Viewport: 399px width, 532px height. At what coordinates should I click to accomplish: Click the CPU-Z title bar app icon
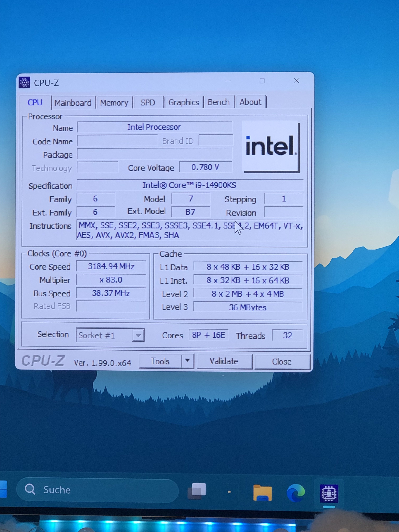click(x=25, y=82)
